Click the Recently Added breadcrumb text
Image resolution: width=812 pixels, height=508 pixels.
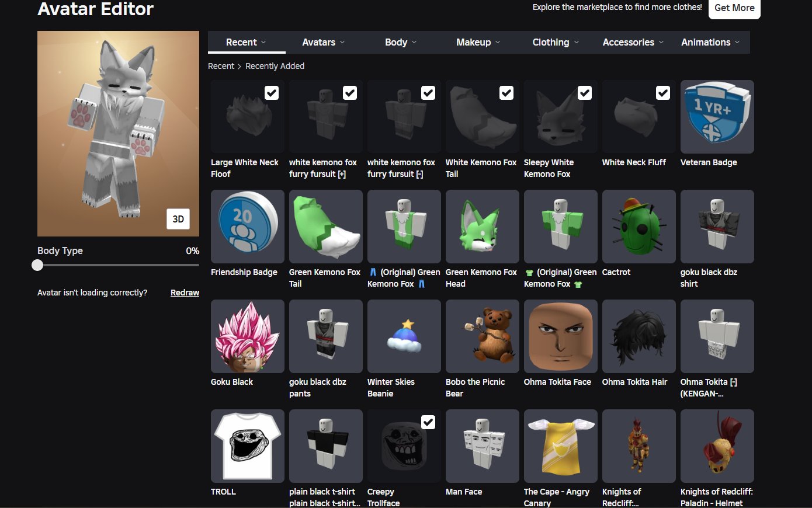click(275, 66)
